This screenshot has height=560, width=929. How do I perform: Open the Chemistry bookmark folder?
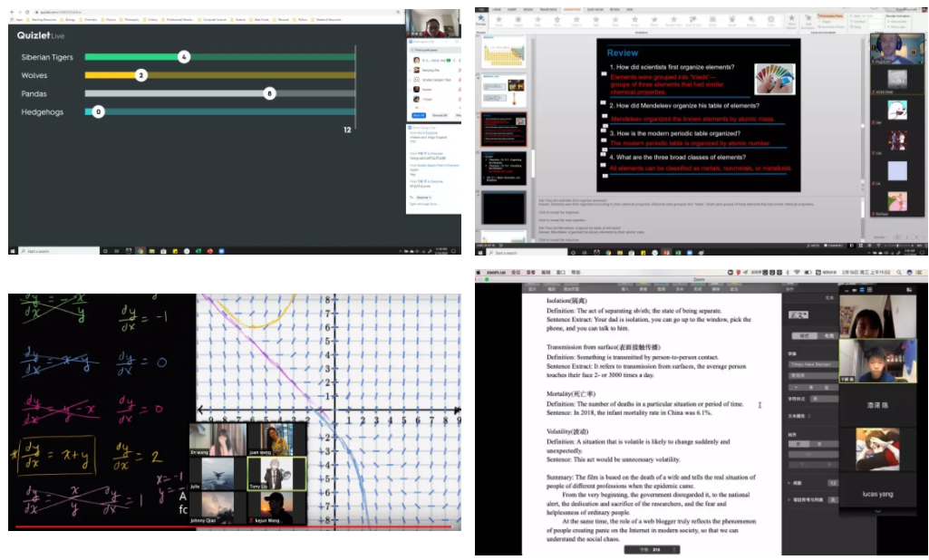[88, 20]
